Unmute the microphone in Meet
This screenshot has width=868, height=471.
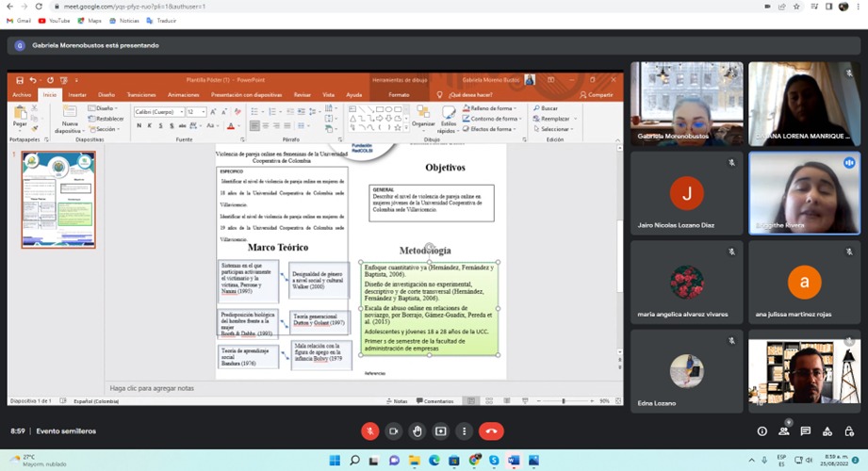pos(369,431)
